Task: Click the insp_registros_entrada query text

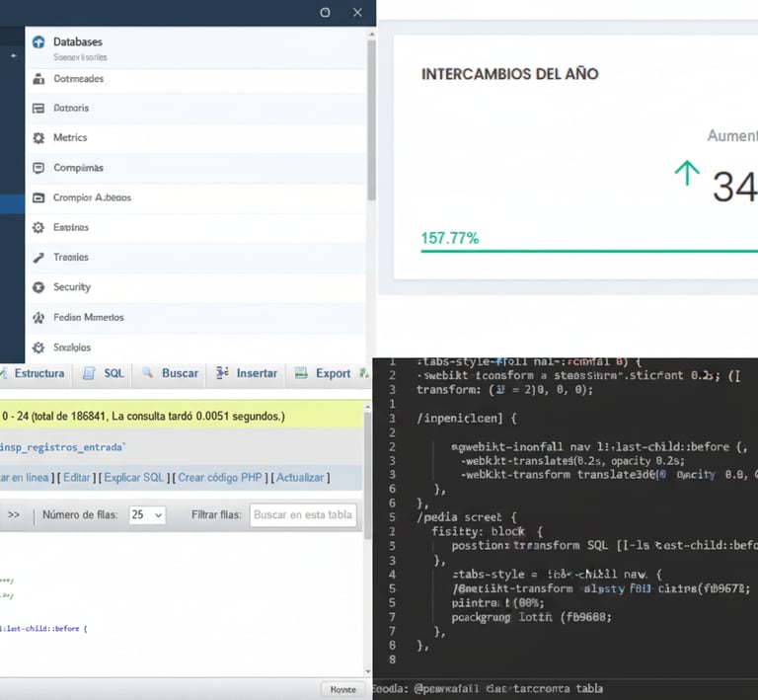Action: click(62, 447)
